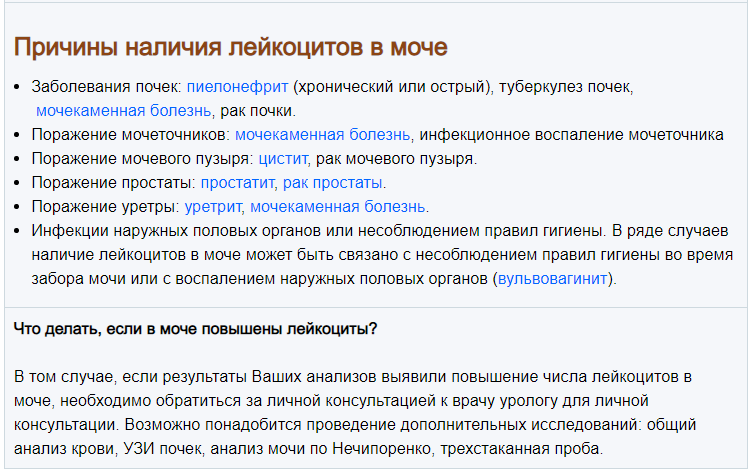The height and width of the screenshot is (473, 752).
Task: Click the text туберкулез почек
Action: point(566,87)
